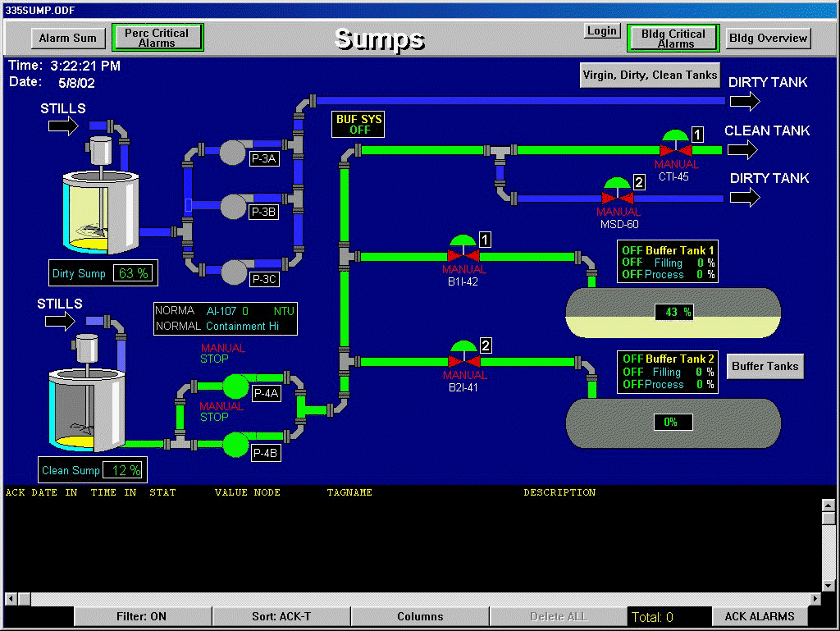
Task: Click the Dirty Sump 63 % level readout
Action: click(x=103, y=273)
